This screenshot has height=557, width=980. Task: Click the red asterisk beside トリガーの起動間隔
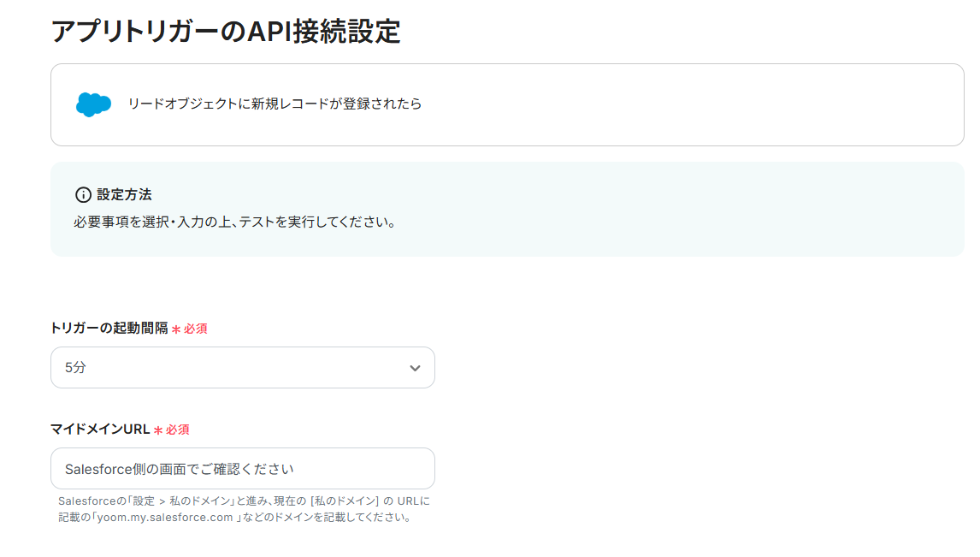click(x=175, y=329)
